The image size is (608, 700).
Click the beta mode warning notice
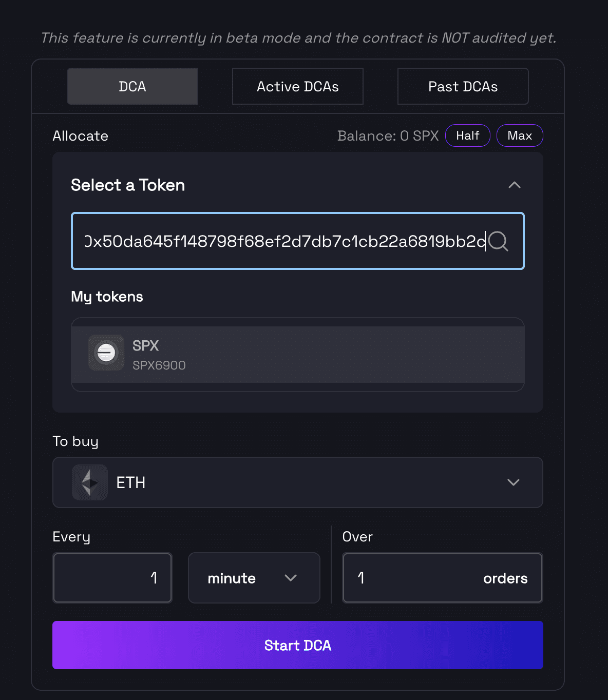point(299,37)
